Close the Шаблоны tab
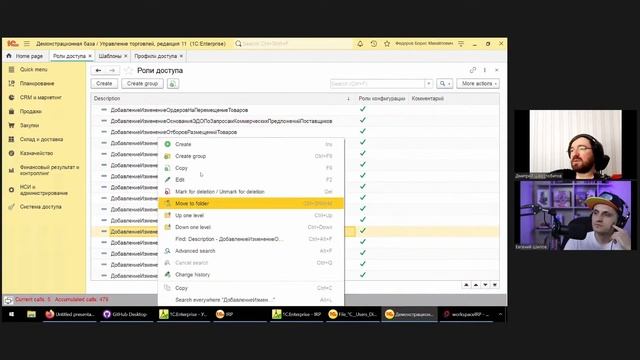This screenshot has width=640, height=360. (x=126, y=56)
